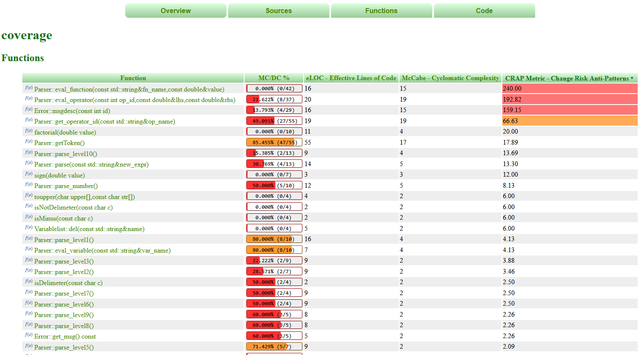Click the red 240.00 CRAP metric cell
Viewport: 644px width, 355px height.
click(569, 89)
